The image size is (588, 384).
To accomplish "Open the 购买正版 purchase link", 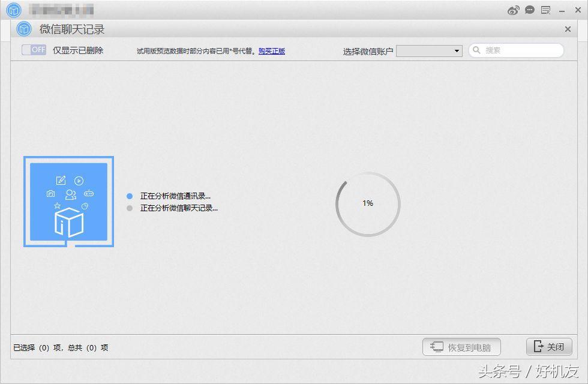I will [271, 50].
